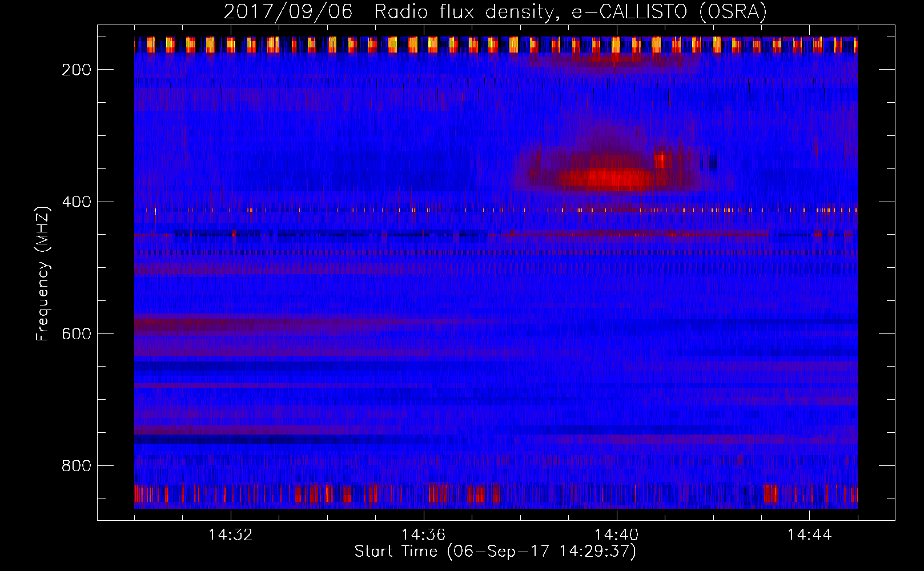Click the '14:32' time tick label
The image size is (924, 571).
pos(231,535)
